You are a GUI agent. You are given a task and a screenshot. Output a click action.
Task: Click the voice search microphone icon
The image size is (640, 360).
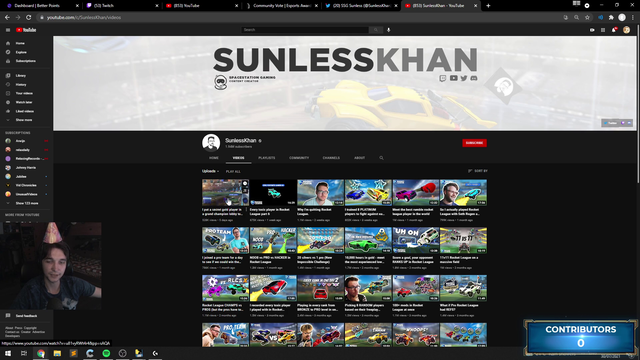(x=389, y=30)
